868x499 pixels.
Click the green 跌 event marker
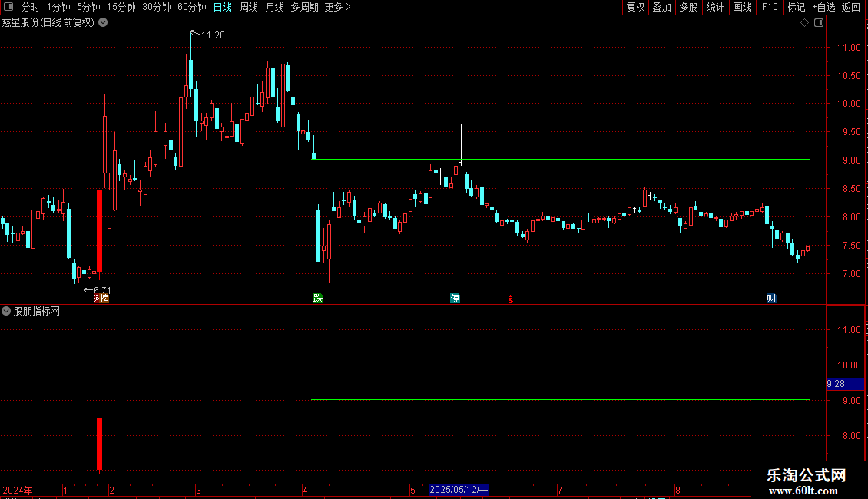click(318, 299)
